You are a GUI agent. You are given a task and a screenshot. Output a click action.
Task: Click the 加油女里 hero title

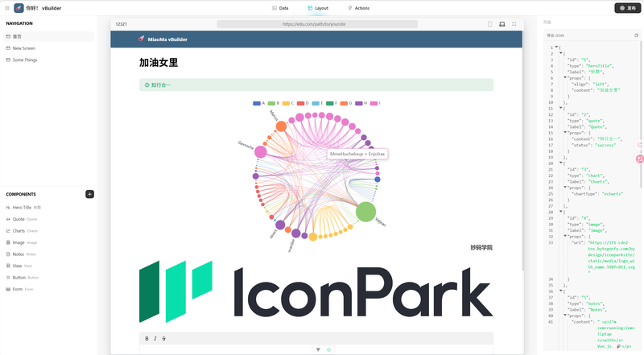click(159, 63)
